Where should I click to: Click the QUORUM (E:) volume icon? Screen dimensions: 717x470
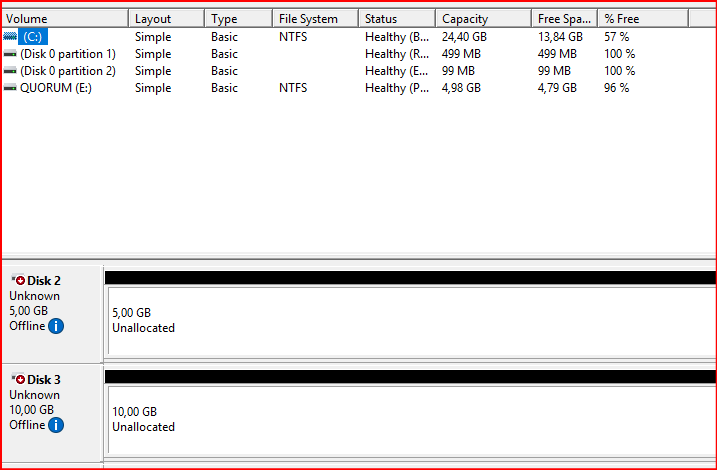[10, 88]
